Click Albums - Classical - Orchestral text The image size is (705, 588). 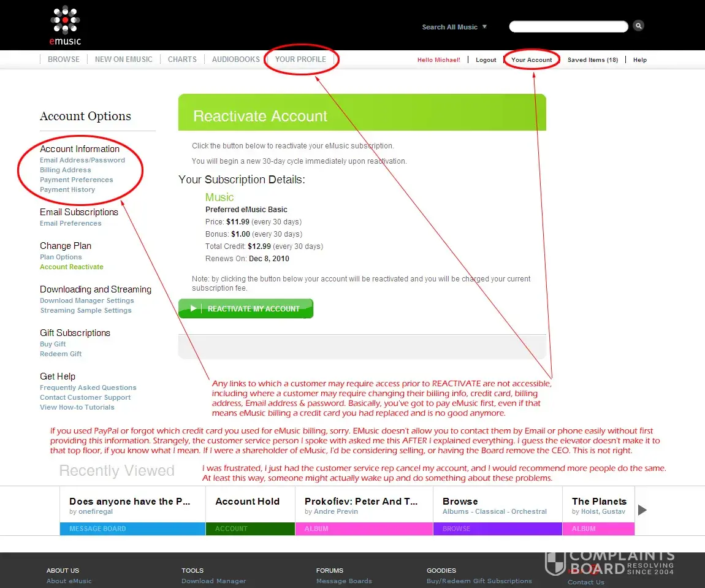click(x=495, y=512)
